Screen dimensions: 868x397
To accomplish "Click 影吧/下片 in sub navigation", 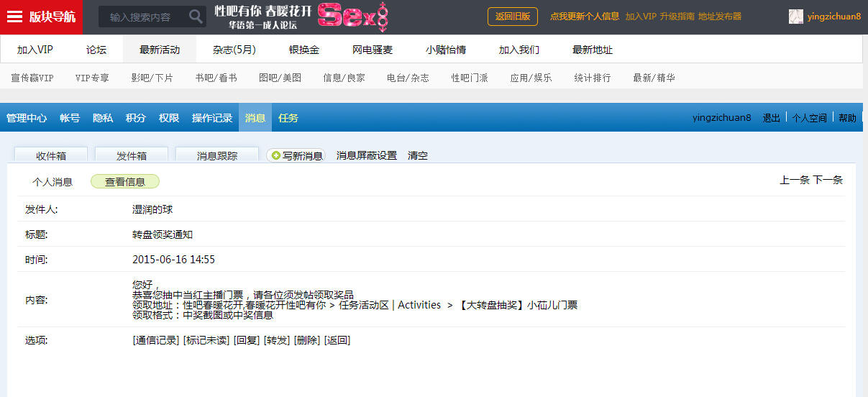I will 152,78.
